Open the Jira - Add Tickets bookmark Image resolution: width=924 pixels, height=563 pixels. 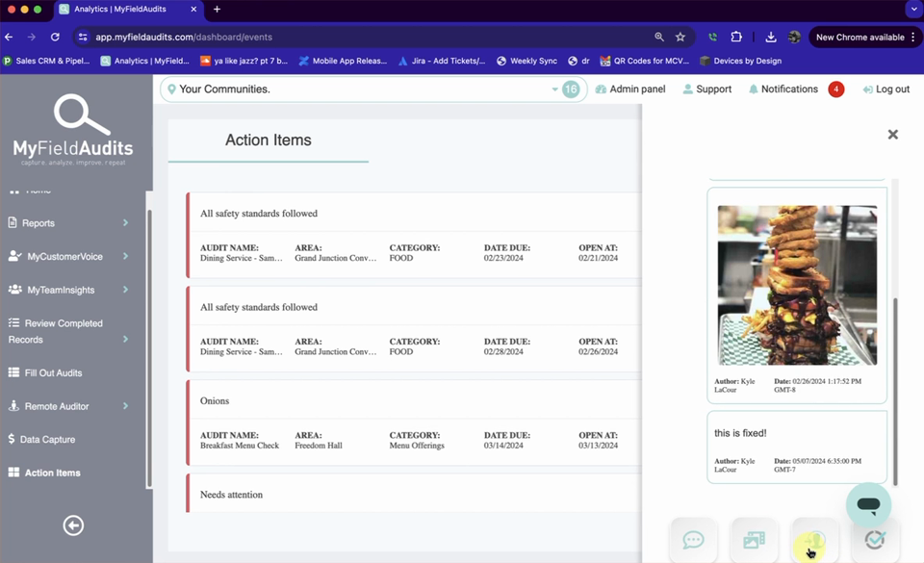point(442,61)
